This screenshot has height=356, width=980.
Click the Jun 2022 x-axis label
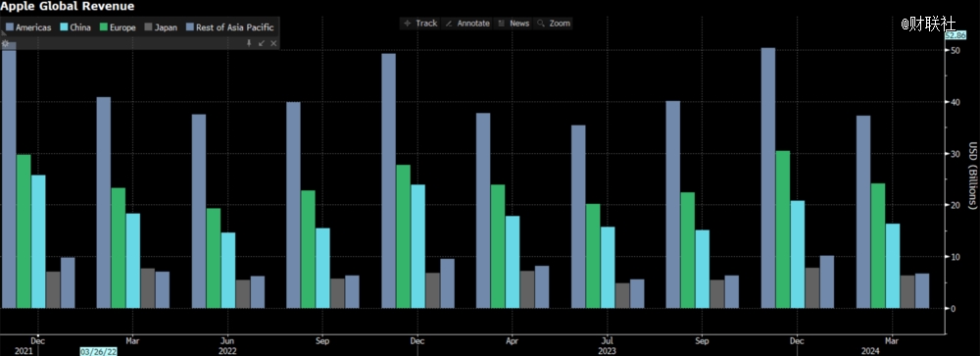pyautogui.click(x=228, y=341)
